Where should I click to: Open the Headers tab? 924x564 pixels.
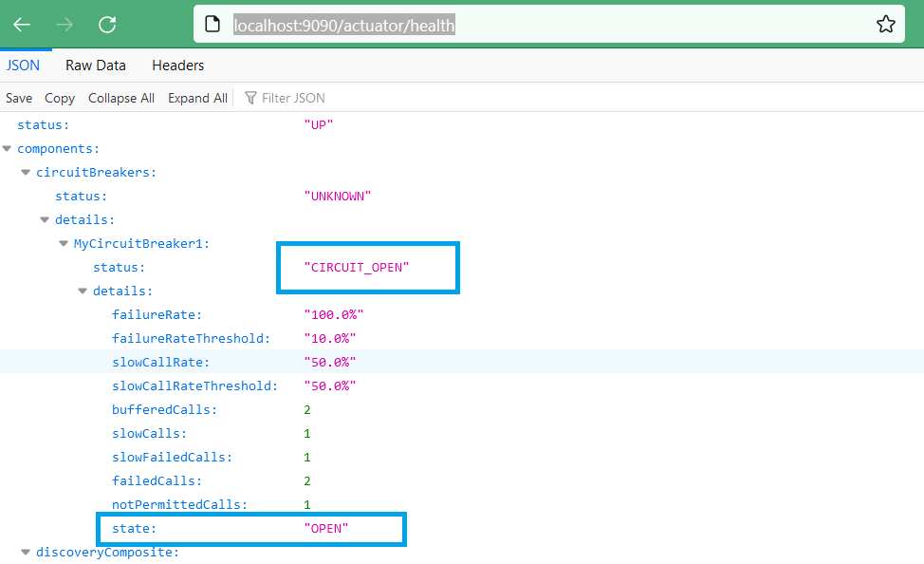pos(178,66)
